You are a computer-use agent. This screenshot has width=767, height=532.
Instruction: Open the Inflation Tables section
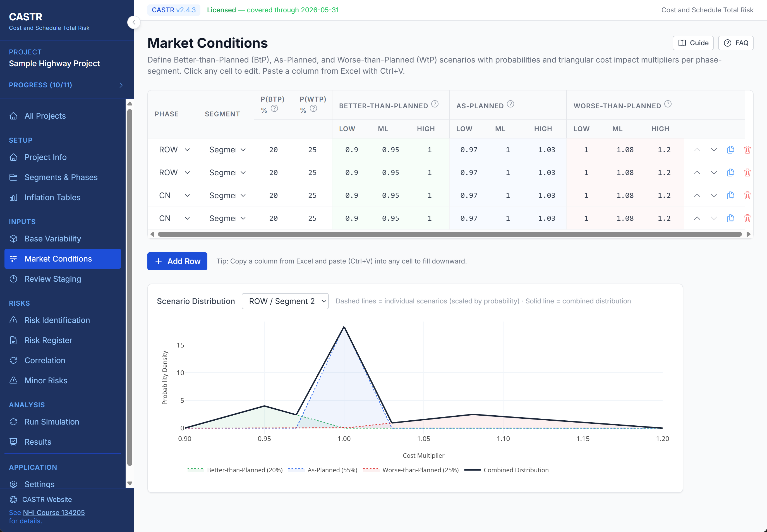coord(52,197)
